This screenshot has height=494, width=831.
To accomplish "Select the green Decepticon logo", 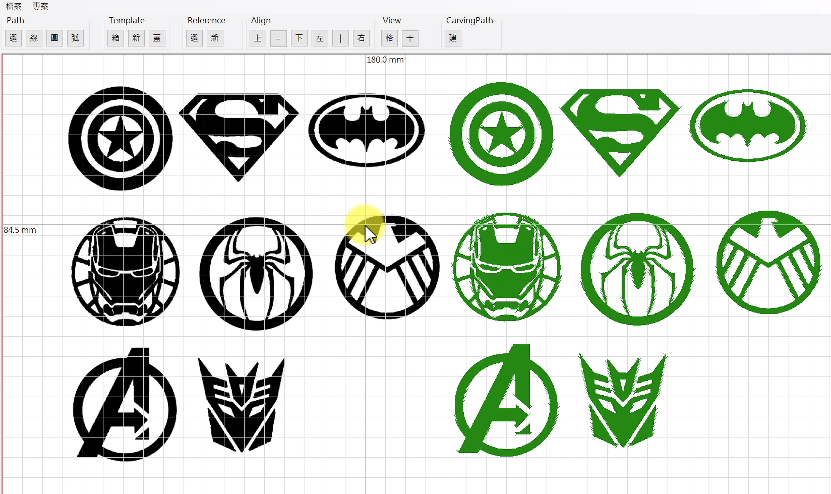I will pyautogui.click(x=622, y=401).
